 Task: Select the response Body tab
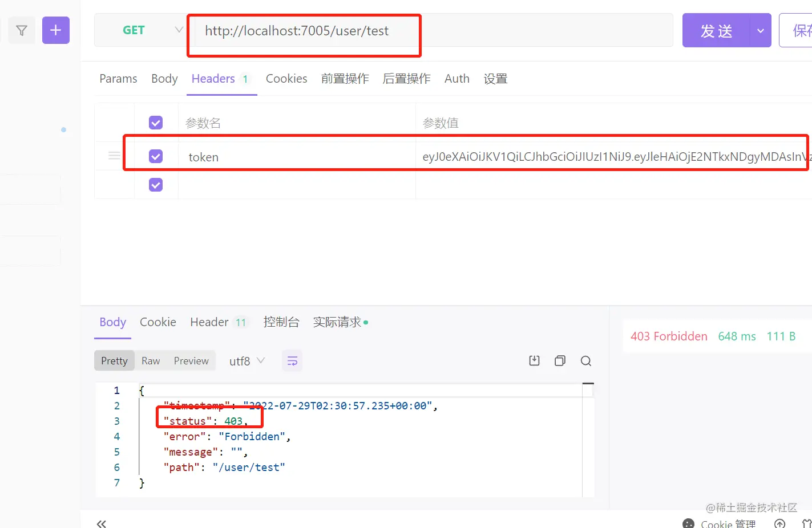pyautogui.click(x=112, y=322)
